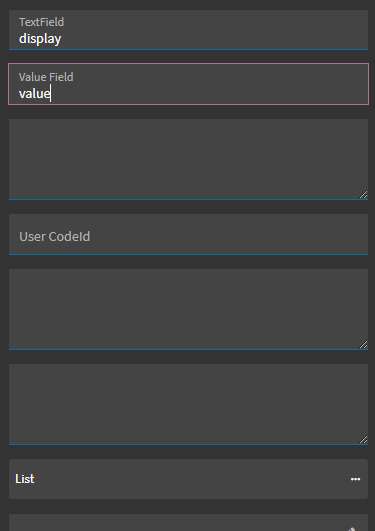Screen dimensions: 375x531
Task: Click the Value Field label text
Action: [x=46, y=77]
